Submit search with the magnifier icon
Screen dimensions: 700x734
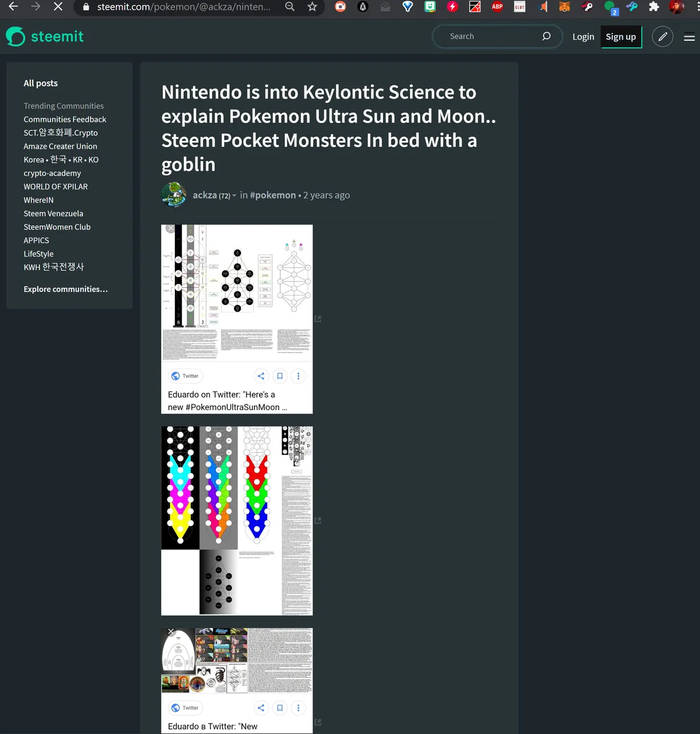[546, 36]
